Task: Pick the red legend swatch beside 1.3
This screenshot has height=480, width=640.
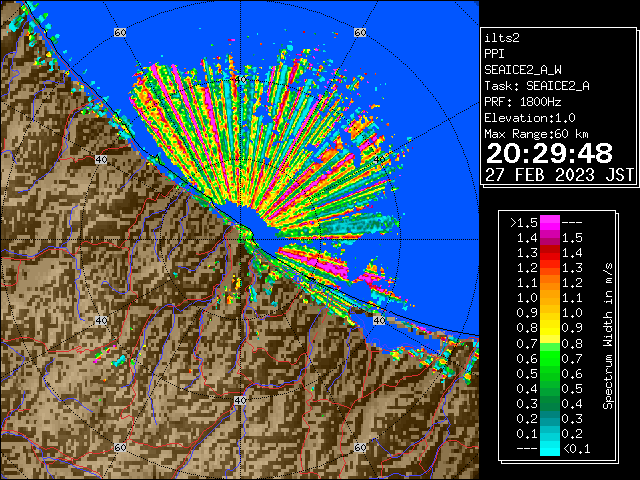Action: (550, 253)
